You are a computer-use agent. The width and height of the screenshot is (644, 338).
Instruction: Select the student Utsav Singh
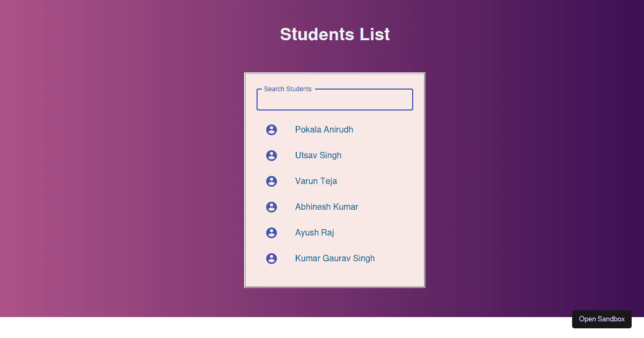[318, 155]
